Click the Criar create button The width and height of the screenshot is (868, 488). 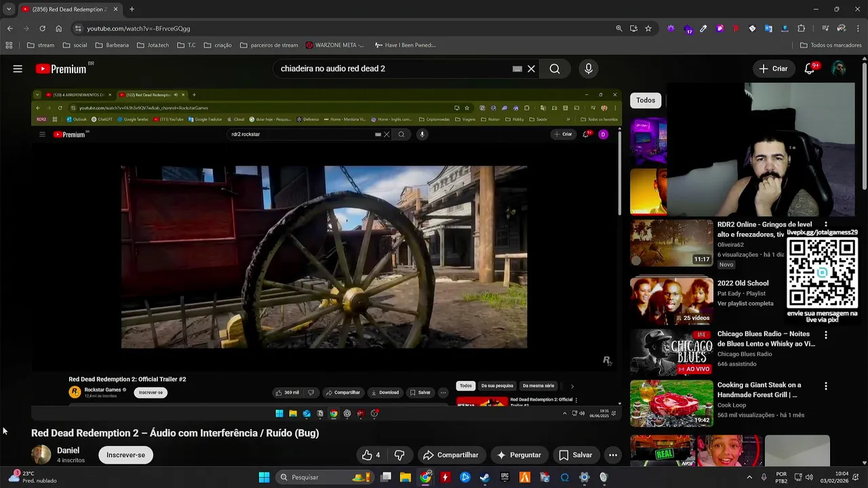tap(773, 68)
